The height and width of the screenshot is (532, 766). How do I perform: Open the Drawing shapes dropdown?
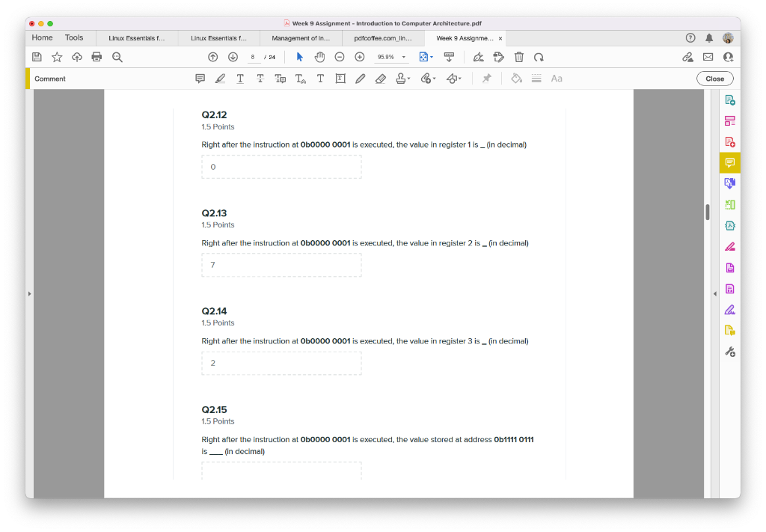(454, 79)
